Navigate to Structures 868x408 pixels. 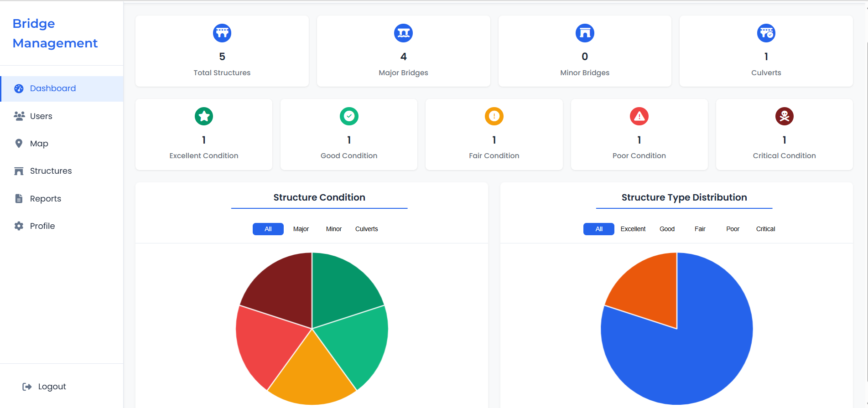pyautogui.click(x=62, y=171)
